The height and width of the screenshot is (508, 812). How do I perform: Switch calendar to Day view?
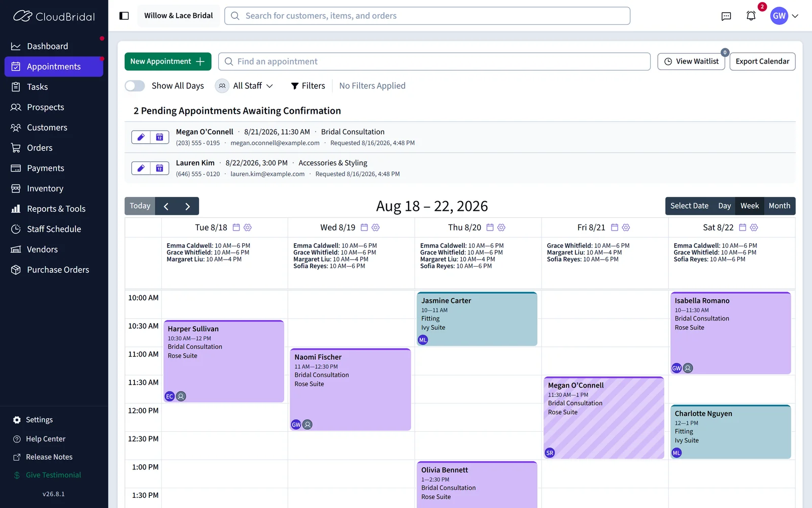point(724,206)
